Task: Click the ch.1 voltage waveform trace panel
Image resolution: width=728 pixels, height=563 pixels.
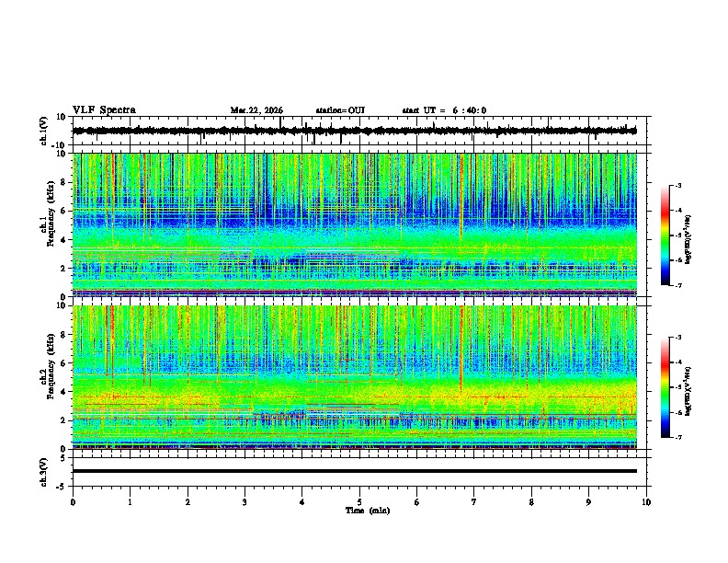Action: pyautogui.click(x=358, y=131)
